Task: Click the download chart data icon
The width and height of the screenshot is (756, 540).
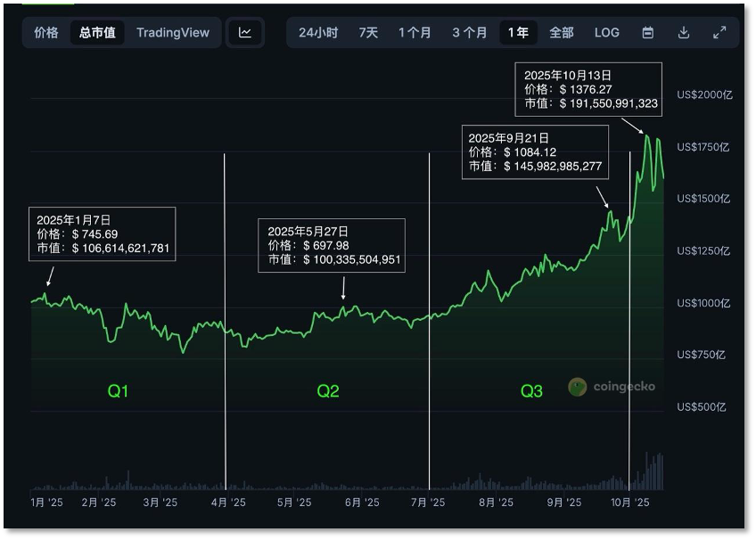Action: pos(684,33)
